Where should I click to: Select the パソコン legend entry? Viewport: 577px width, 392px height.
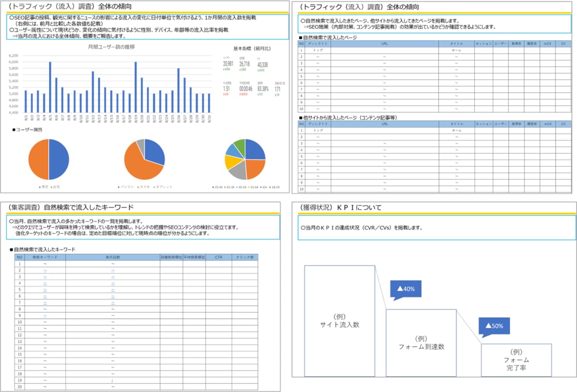click(126, 187)
